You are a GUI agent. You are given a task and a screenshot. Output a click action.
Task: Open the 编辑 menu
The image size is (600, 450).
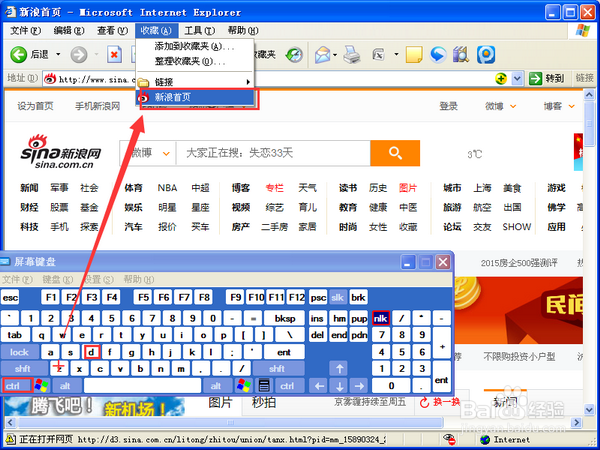pos(69,31)
